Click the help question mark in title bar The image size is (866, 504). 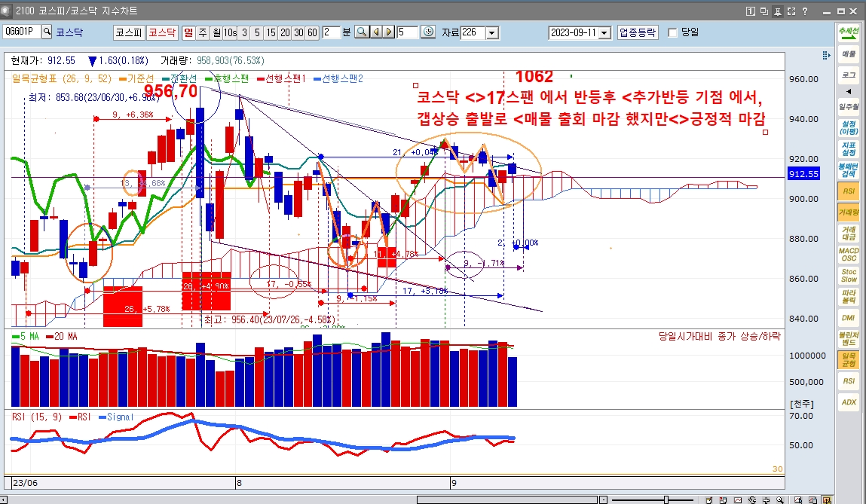coord(805,11)
